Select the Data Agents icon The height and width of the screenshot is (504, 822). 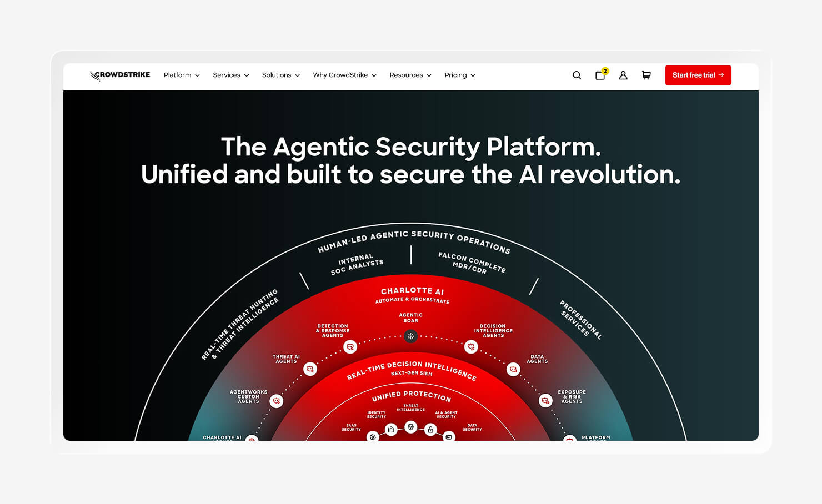(x=513, y=369)
